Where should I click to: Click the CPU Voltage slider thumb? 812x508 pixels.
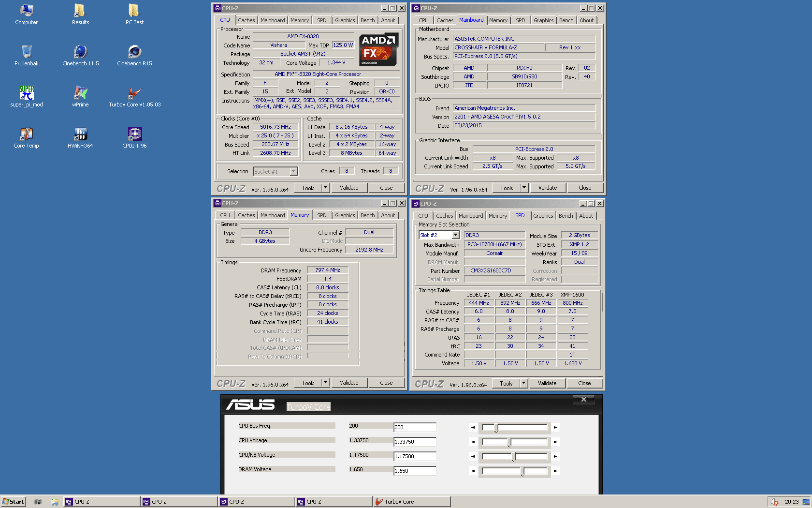509,443
